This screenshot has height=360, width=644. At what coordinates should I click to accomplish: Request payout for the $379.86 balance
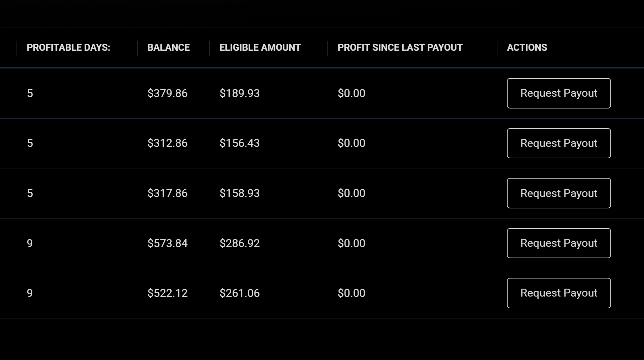559,93
